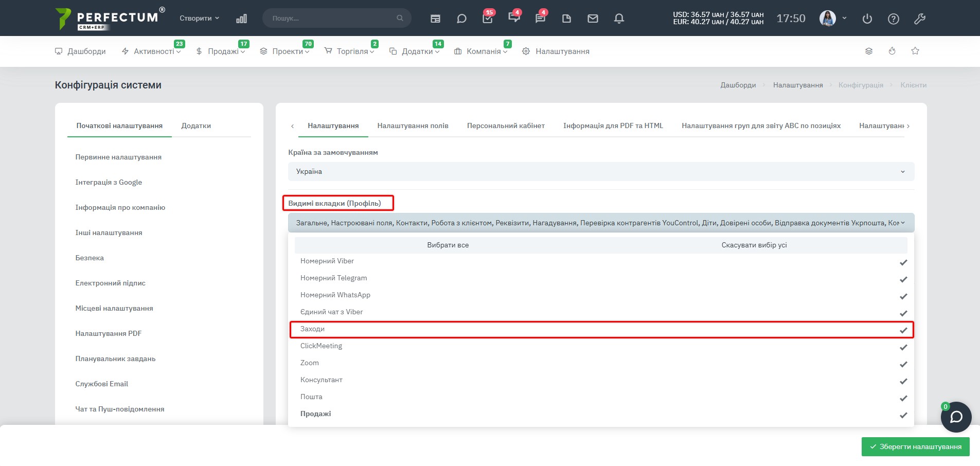The image size is (980, 466).
Task: Switch to Налаштування полів tab
Action: (x=413, y=126)
